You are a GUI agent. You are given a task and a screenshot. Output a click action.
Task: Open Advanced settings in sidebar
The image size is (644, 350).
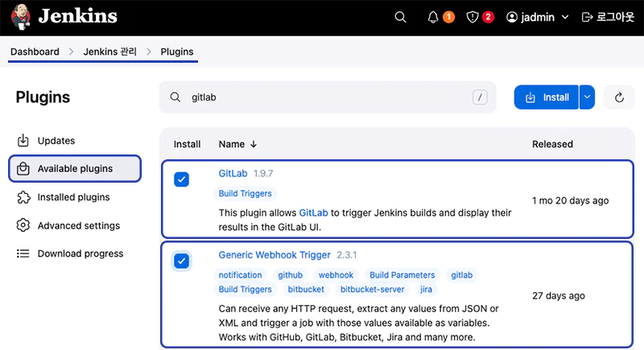[75, 225]
